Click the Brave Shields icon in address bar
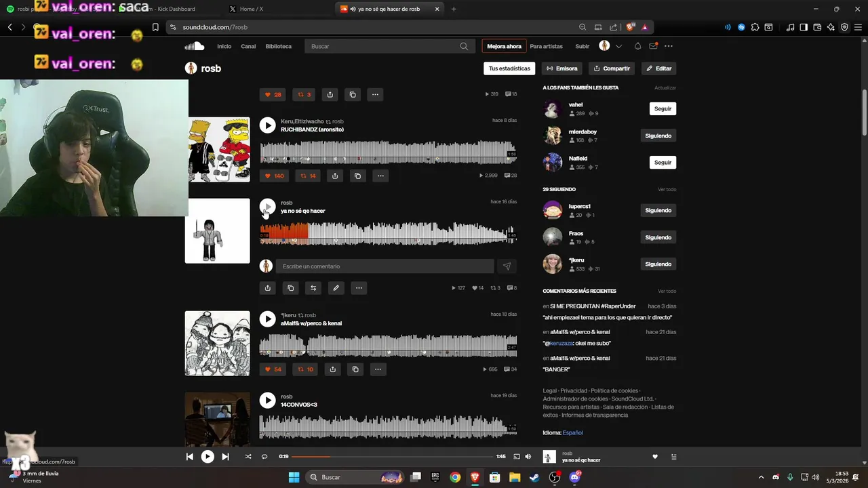 [x=630, y=27]
